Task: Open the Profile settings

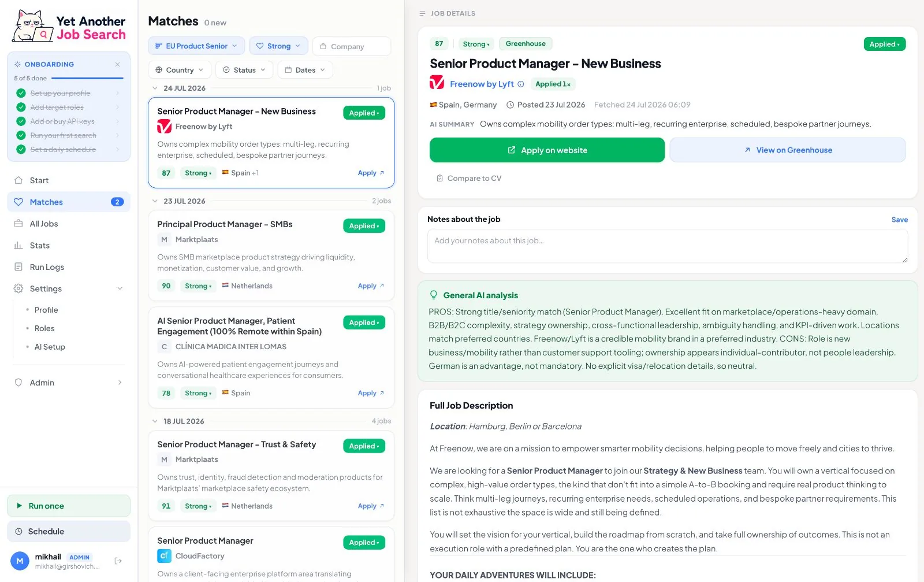Action: (46, 310)
